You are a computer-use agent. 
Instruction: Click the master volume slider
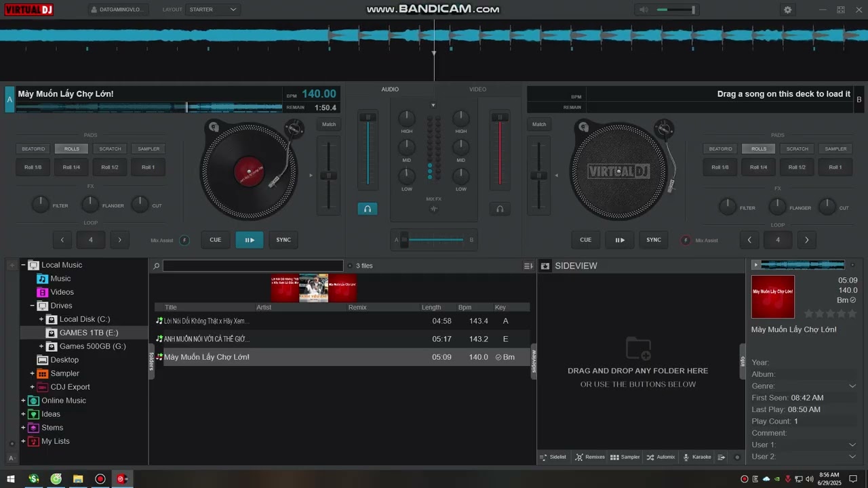[676, 9]
